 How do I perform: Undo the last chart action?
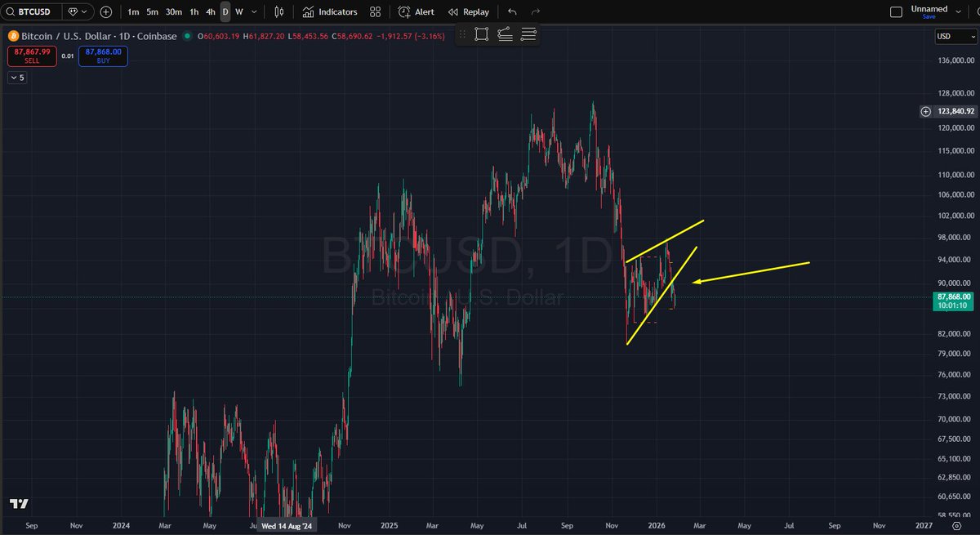(x=512, y=12)
